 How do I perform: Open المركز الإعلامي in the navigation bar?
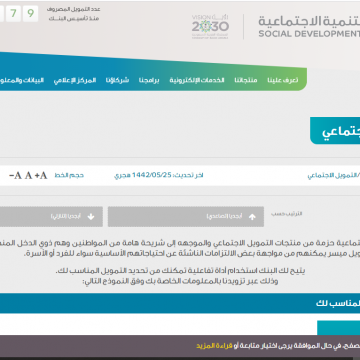coord(75,80)
